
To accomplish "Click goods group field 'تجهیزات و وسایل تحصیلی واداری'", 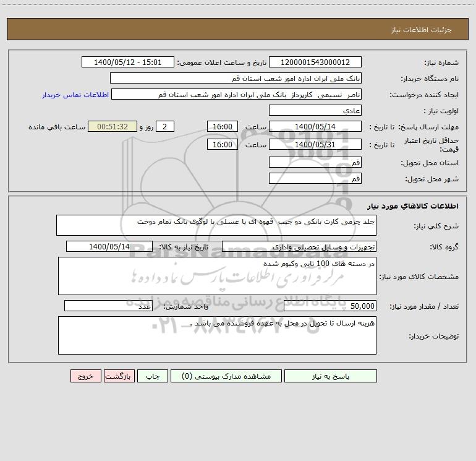I will (299, 246).
